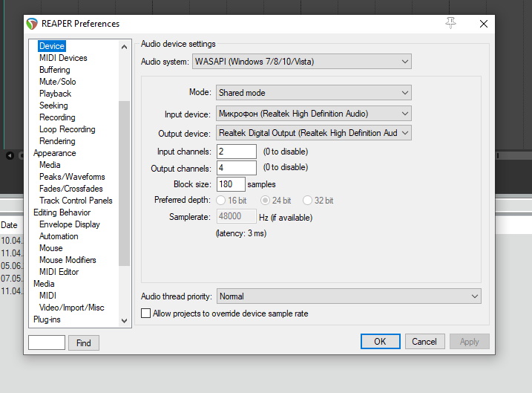532x393 pixels.
Task: Open Peaks/Waveforms settings
Action: (72, 177)
